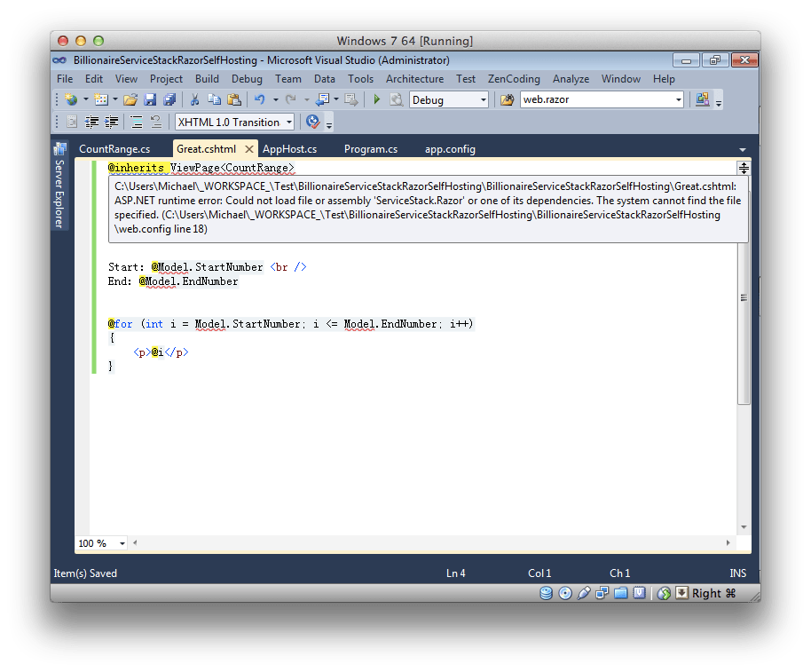
Task: Click the Format Document icon on HTML toolbar
Action: point(72,123)
